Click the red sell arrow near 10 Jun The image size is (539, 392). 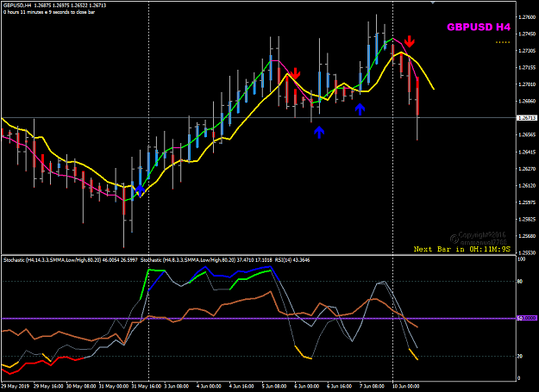click(x=410, y=41)
